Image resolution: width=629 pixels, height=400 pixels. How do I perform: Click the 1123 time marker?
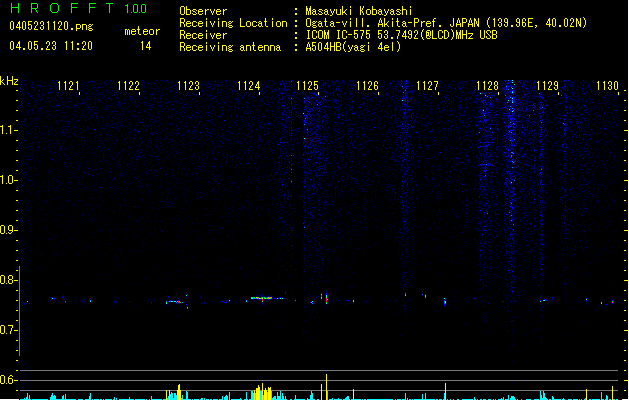coord(188,86)
